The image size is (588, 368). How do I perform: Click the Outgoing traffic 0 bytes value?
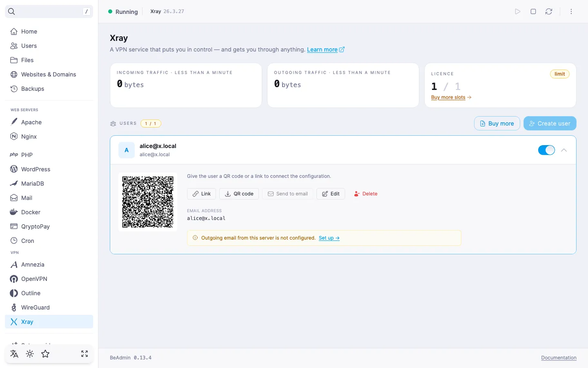287,84
